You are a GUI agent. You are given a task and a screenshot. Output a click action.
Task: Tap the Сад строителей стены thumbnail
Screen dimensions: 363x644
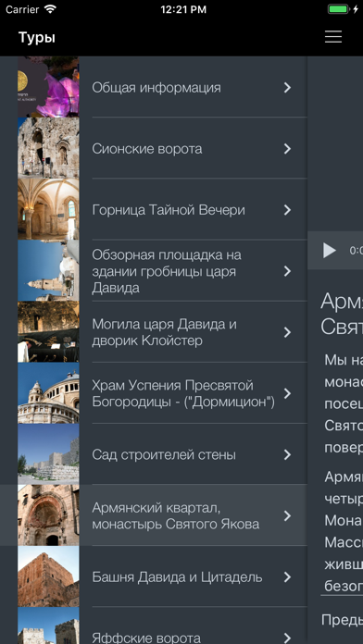[x=48, y=454]
